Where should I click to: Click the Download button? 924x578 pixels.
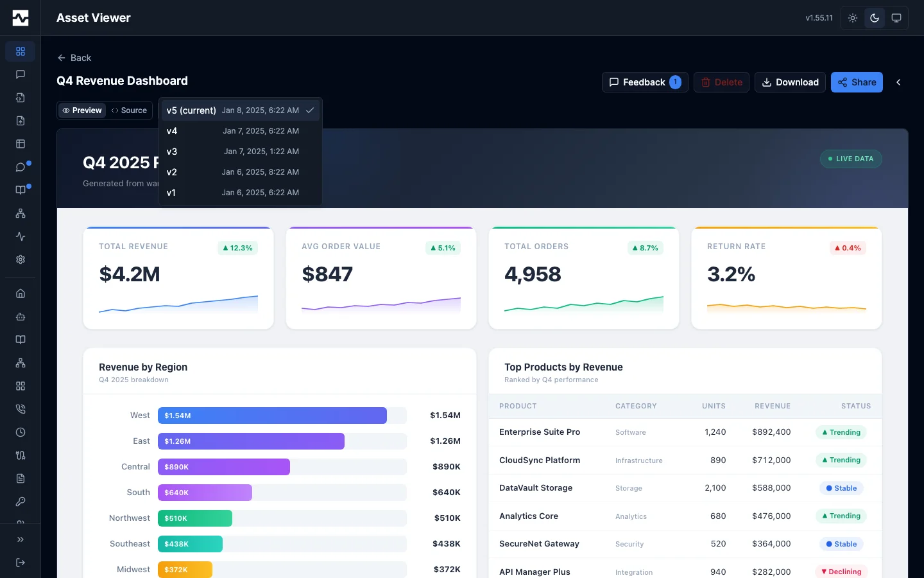[x=790, y=82]
